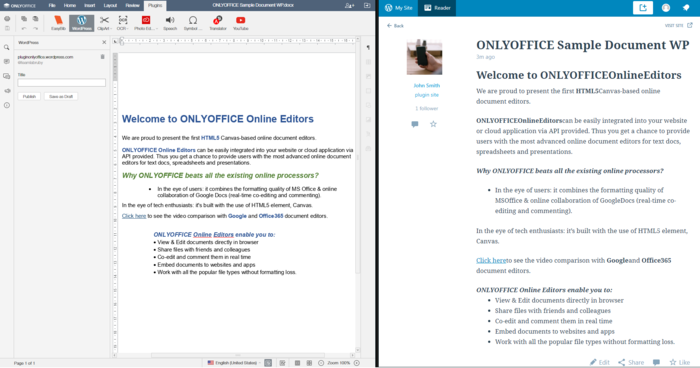Launch the Photo Editor plugin

pyautogui.click(x=146, y=23)
